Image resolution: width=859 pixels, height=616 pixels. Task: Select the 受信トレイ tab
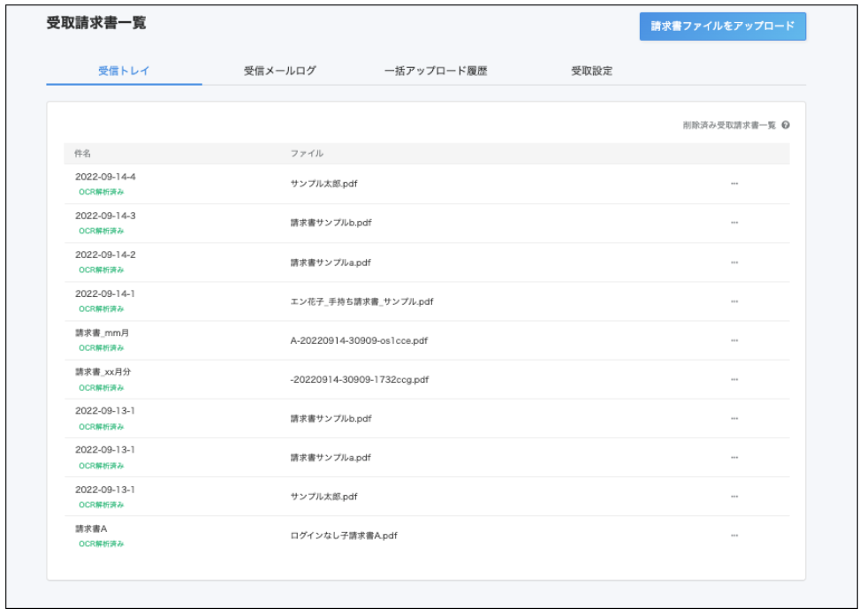[124, 71]
